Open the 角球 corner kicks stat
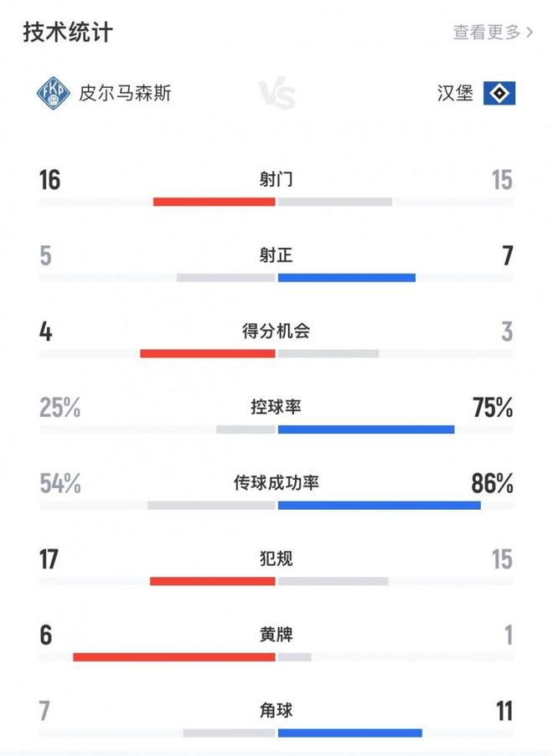553x756 pixels. click(x=276, y=710)
